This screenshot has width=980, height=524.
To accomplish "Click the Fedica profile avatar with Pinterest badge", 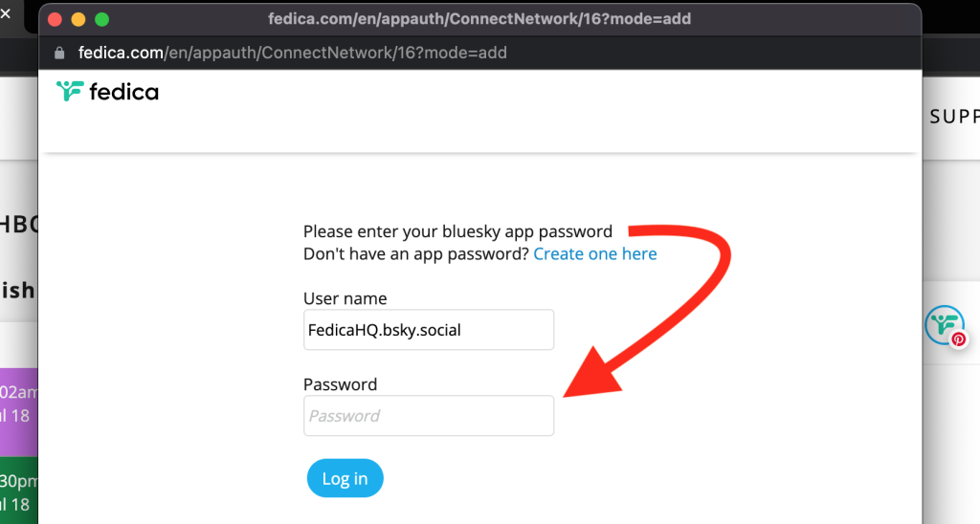I will 945,326.
